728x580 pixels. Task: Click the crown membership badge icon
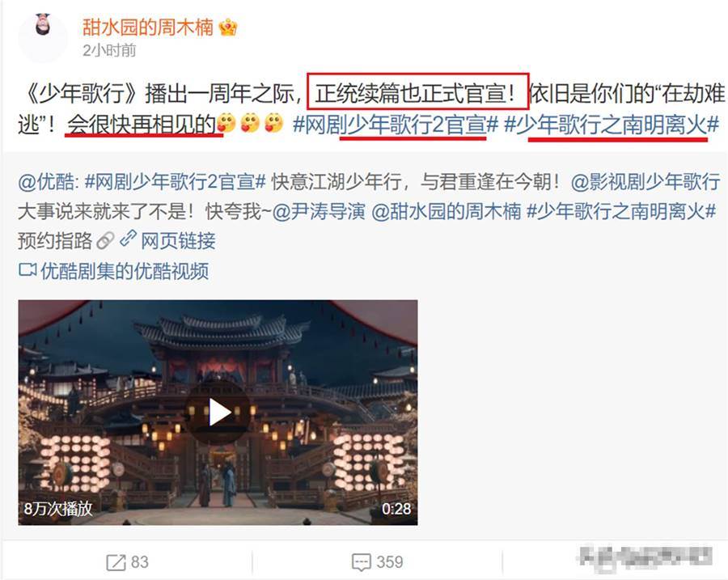tap(227, 28)
